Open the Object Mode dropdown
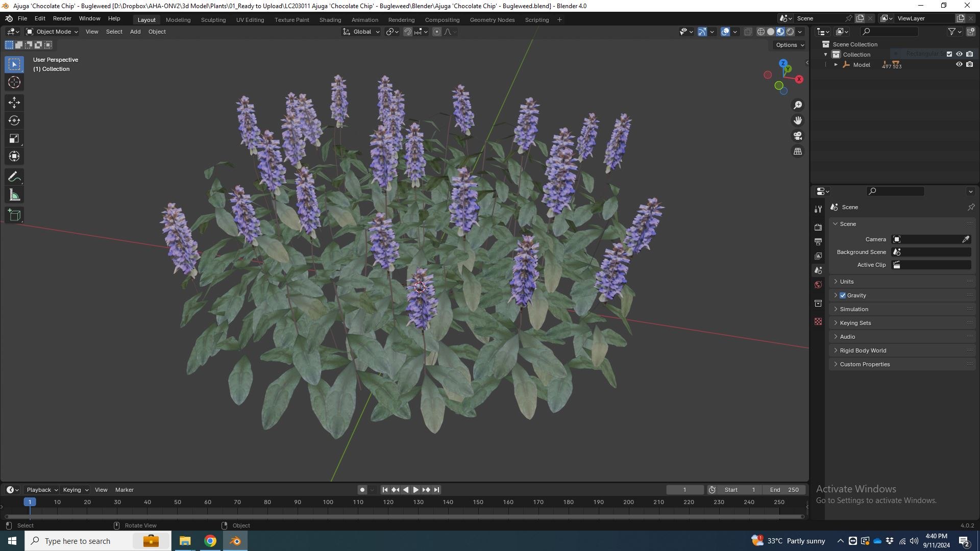 [52, 32]
